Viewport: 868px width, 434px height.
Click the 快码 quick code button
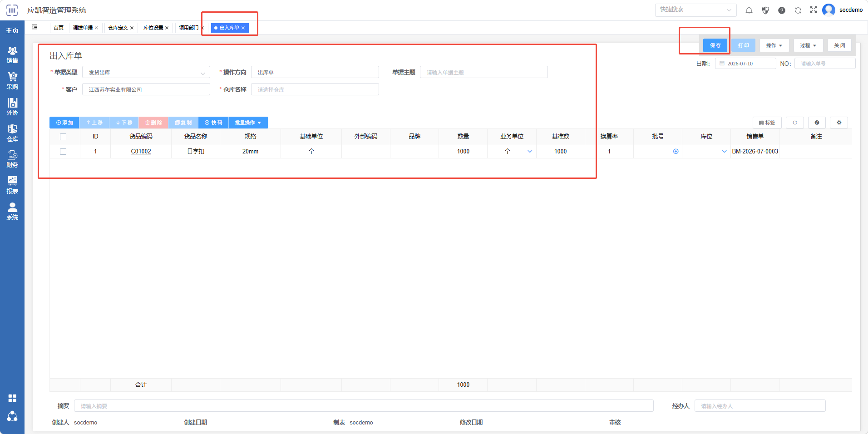pos(213,123)
